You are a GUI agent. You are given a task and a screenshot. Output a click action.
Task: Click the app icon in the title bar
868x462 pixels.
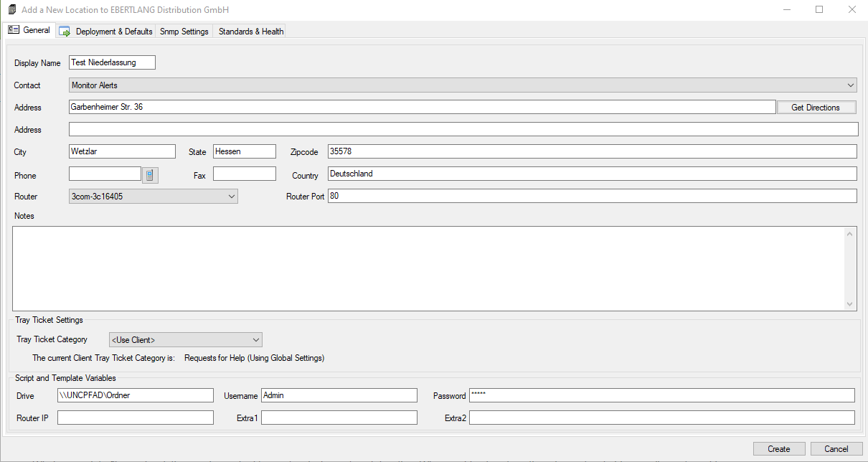(x=11, y=11)
